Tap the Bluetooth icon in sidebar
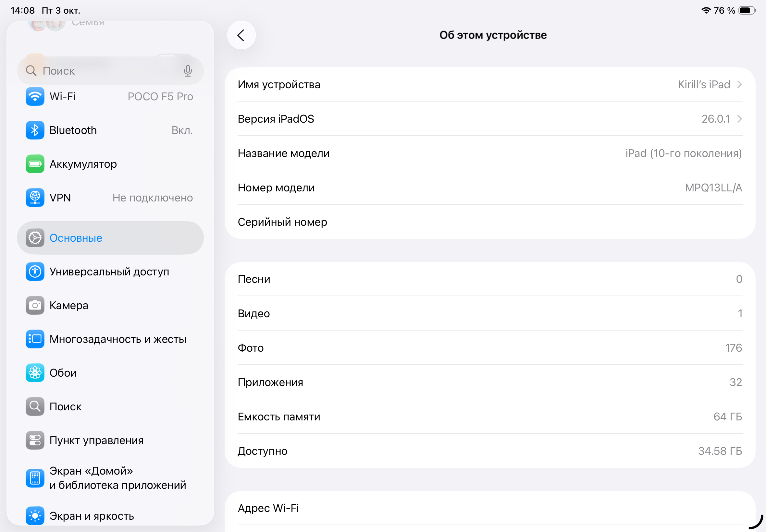This screenshot has height=532, width=766. [35, 130]
